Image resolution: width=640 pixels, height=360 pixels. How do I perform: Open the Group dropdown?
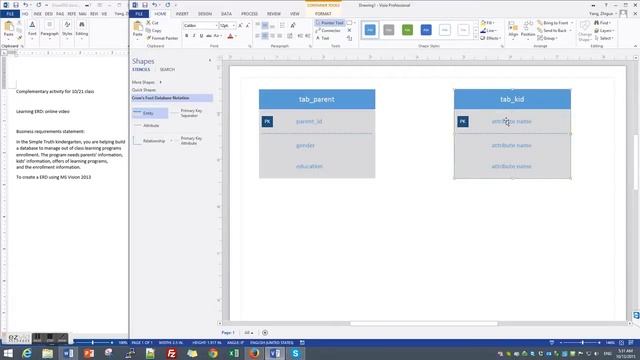click(547, 38)
